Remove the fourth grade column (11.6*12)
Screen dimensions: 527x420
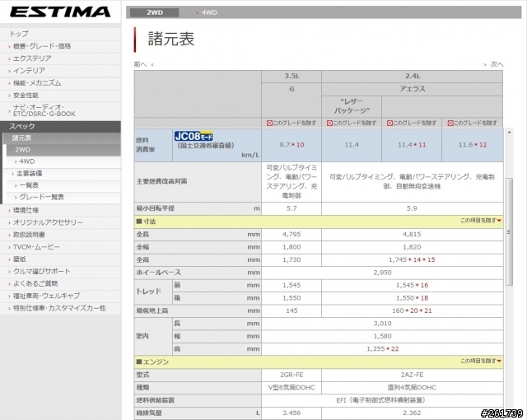[472, 123]
